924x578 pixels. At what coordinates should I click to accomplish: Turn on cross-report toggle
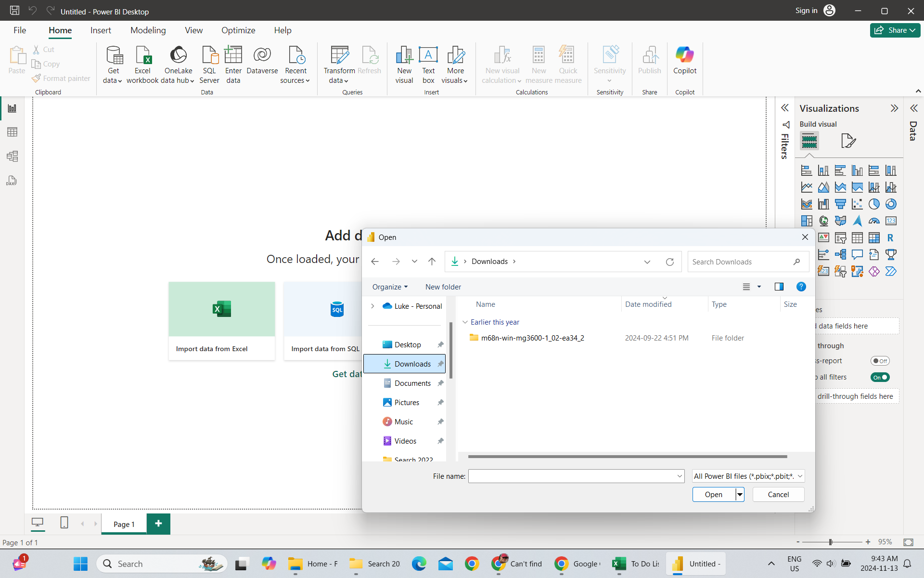point(880,361)
